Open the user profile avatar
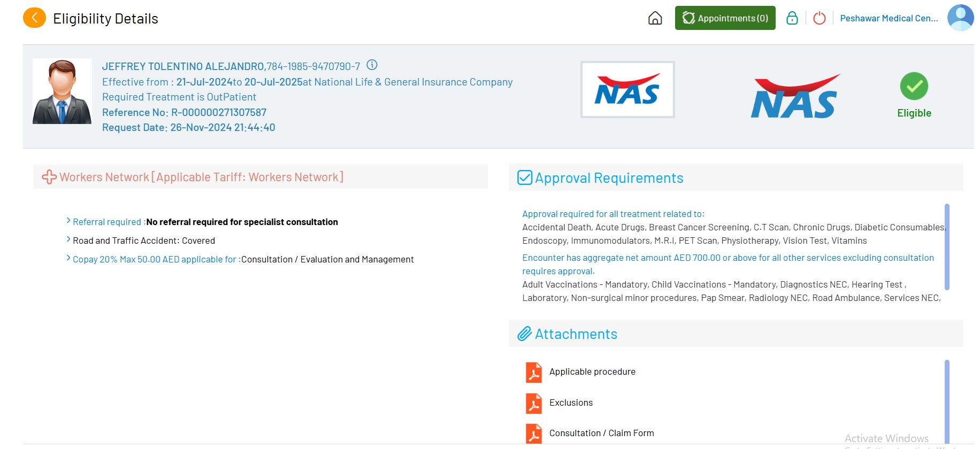980x449 pixels. [x=960, y=18]
